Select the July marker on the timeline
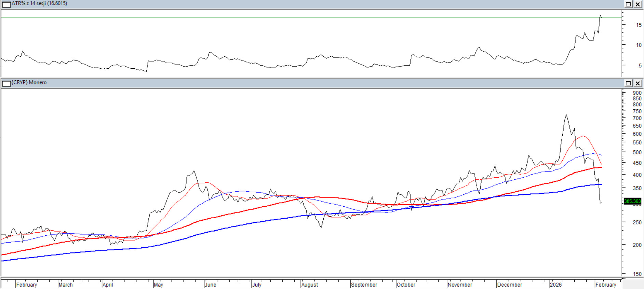Screen dimensions: 644x289 click(x=257, y=285)
